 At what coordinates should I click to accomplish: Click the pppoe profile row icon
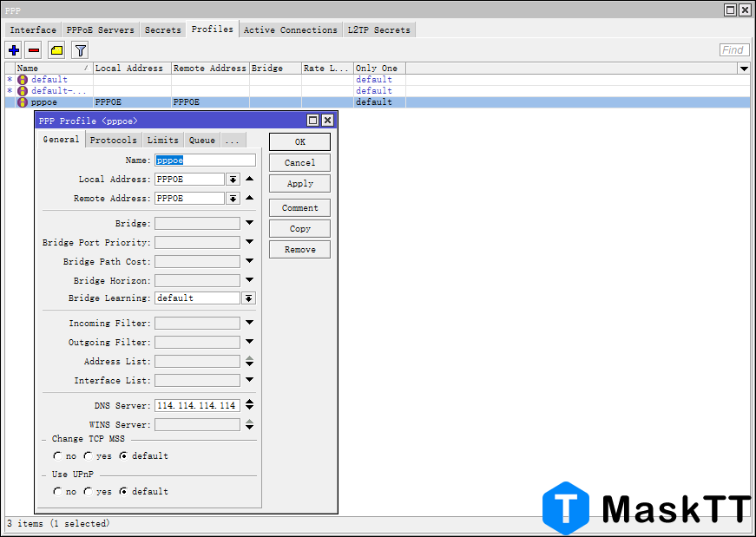click(x=23, y=102)
